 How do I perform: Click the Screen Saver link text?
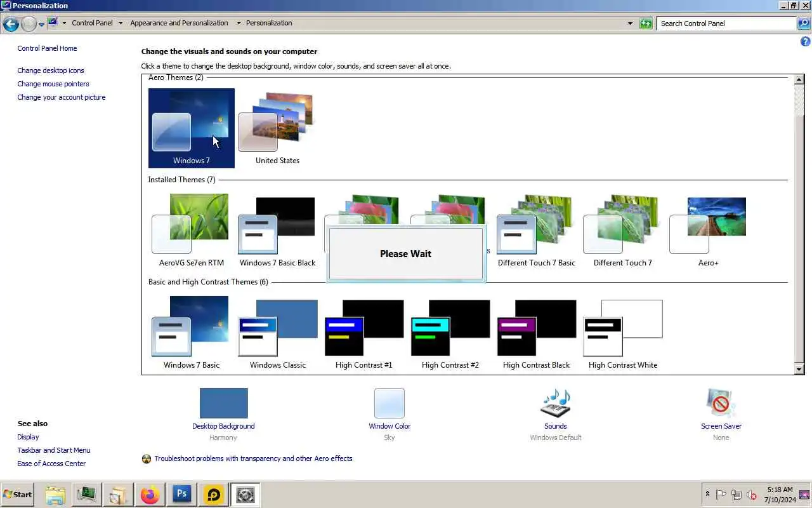721,426
